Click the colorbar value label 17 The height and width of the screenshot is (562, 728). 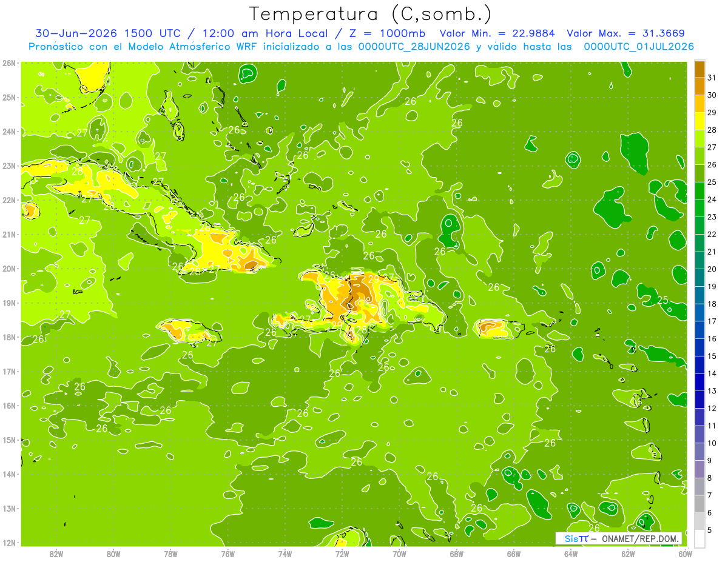pos(712,321)
